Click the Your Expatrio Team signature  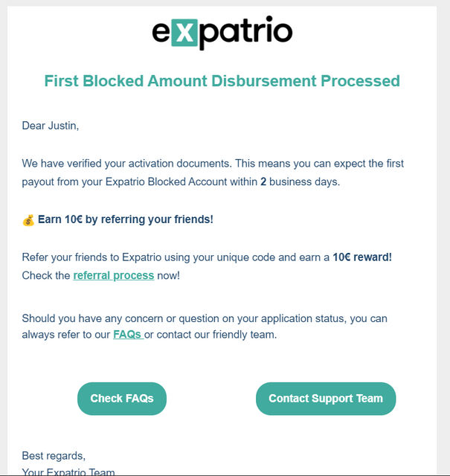pyautogui.click(x=68, y=472)
